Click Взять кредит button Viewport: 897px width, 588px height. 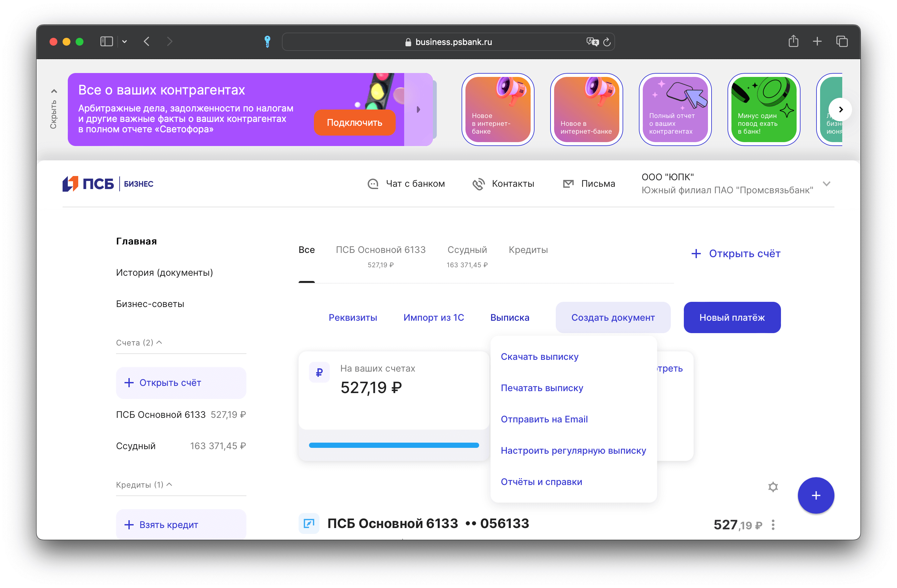pyautogui.click(x=181, y=524)
